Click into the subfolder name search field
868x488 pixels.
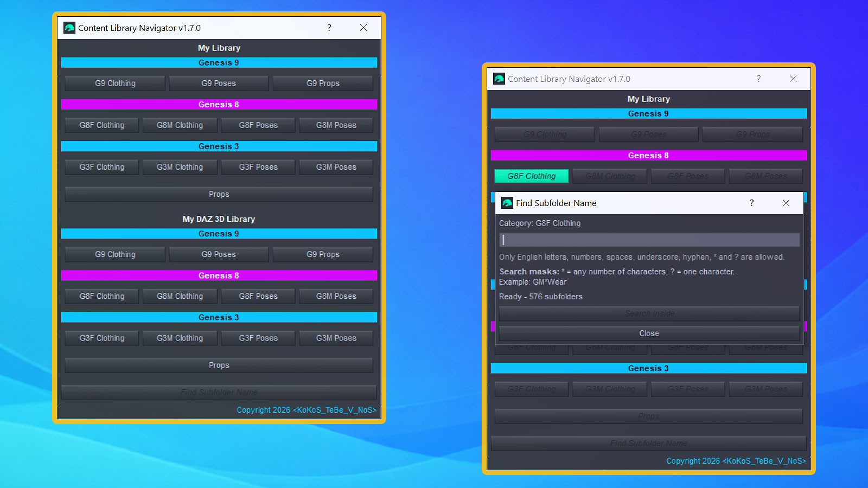coord(649,240)
